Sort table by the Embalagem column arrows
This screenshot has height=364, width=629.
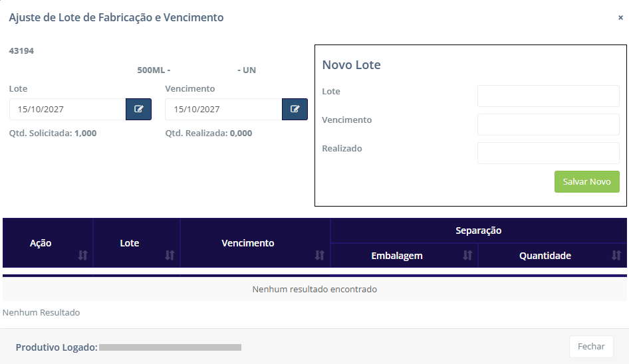pyautogui.click(x=467, y=255)
